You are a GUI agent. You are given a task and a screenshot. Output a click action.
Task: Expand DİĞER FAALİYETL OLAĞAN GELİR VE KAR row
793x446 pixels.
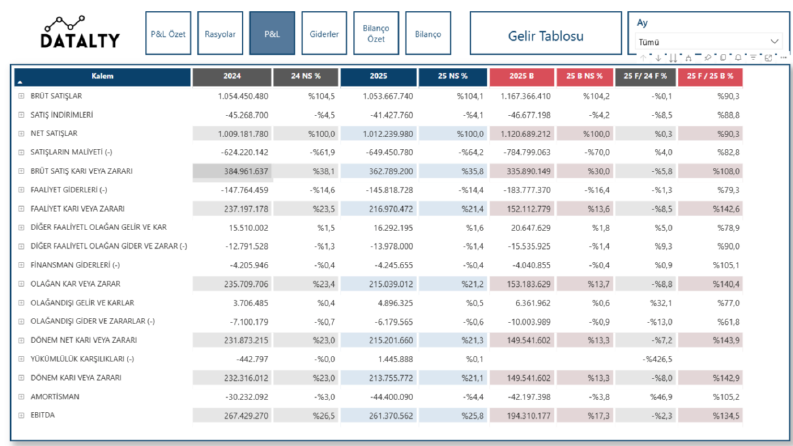click(x=21, y=228)
